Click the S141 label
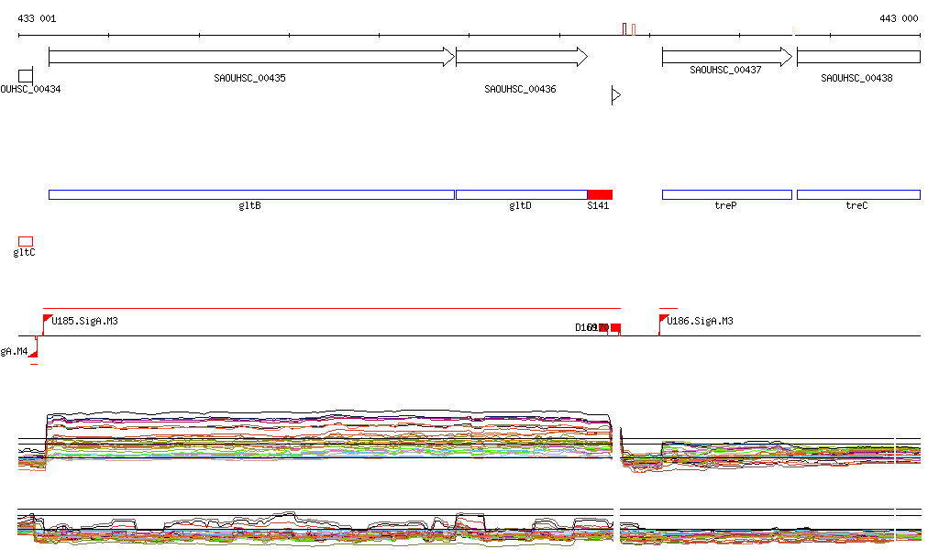 click(x=598, y=206)
